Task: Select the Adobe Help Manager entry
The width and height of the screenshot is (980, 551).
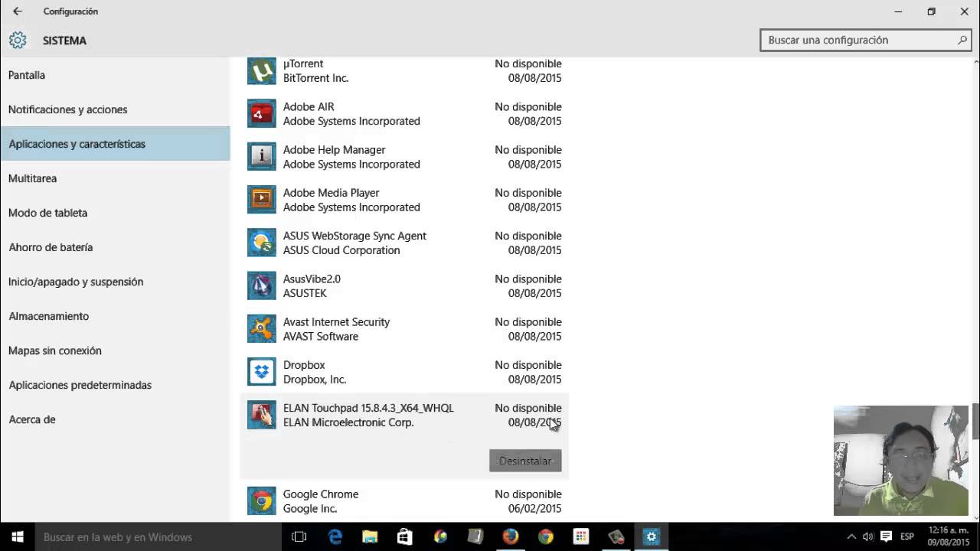Action: click(x=404, y=156)
